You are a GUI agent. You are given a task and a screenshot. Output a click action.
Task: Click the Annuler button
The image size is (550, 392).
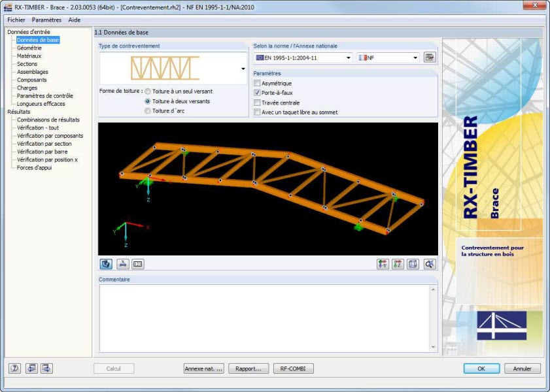click(x=523, y=368)
